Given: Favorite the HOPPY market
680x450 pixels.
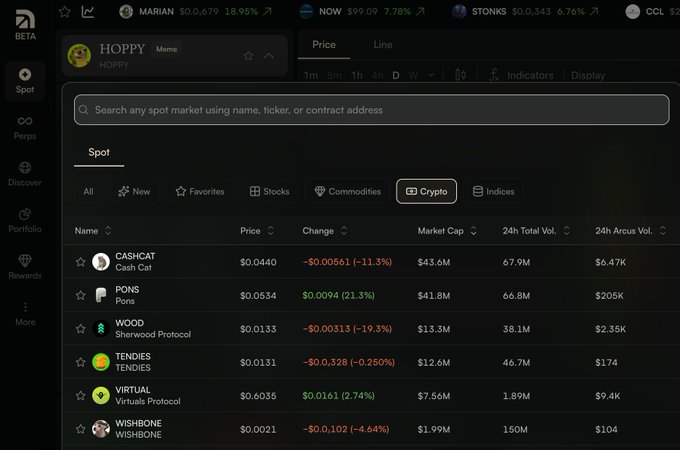Looking at the screenshot, I should (x=248, y=56).
